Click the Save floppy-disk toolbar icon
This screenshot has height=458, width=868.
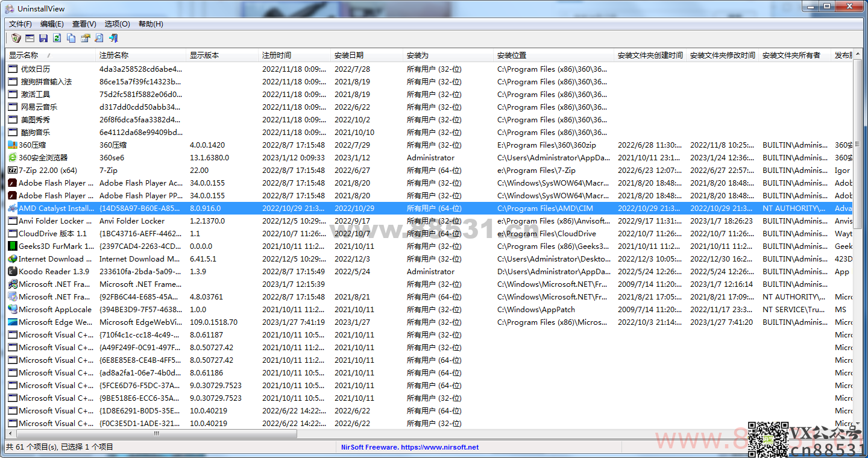43,38
